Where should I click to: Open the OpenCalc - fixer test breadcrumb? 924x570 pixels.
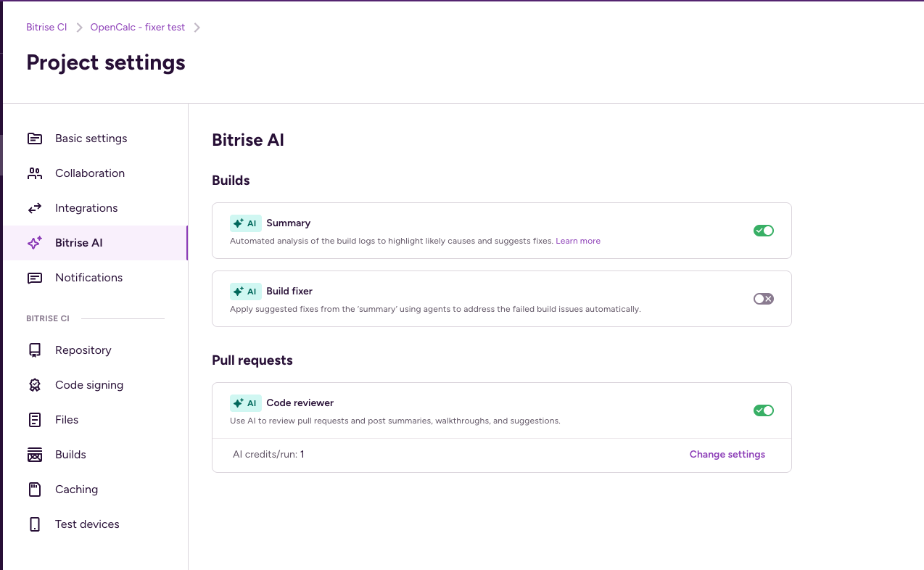137,27
